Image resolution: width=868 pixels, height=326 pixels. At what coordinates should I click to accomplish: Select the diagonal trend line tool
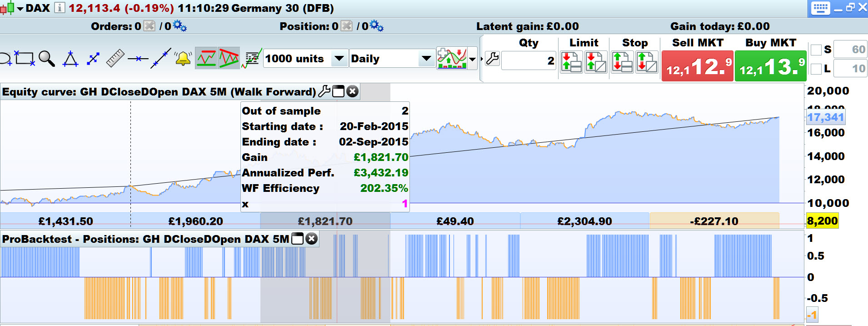tap(161, 58)
